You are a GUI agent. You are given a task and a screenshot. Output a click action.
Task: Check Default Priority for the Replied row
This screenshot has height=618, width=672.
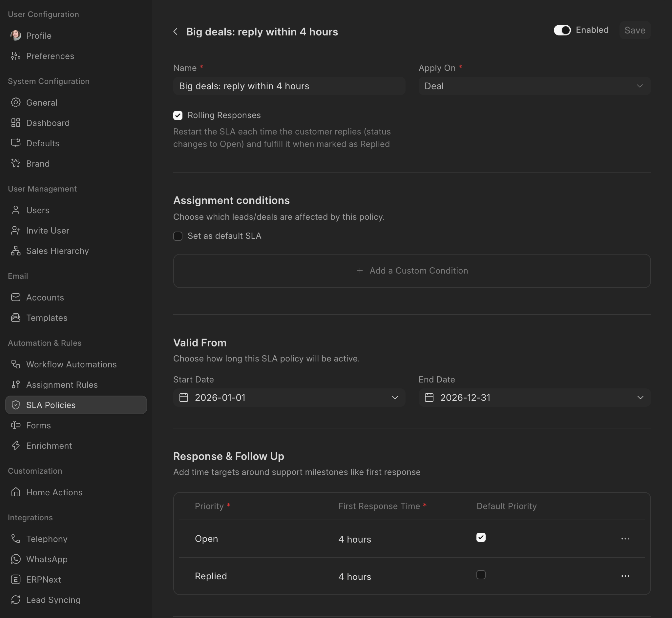[x=481, y=574]
